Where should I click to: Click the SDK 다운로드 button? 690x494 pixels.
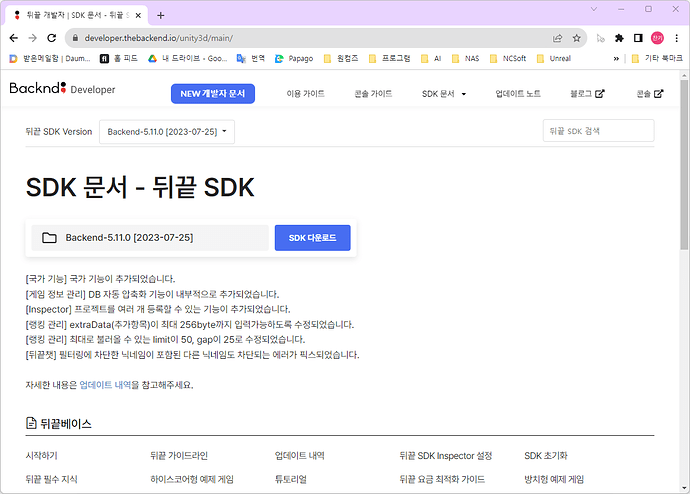tap(312, 238)
